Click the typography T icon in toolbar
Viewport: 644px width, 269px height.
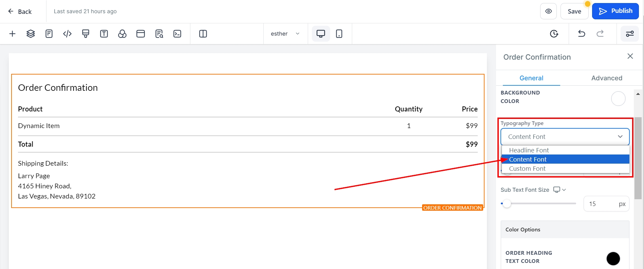(x=104, y=34)
